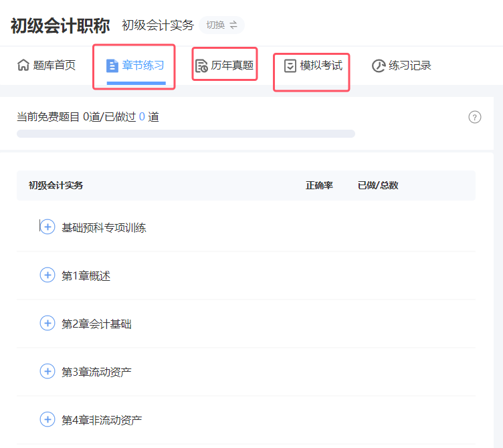
Task: Click the clock-document icon for 历年真题
Action: coord(201,66)
